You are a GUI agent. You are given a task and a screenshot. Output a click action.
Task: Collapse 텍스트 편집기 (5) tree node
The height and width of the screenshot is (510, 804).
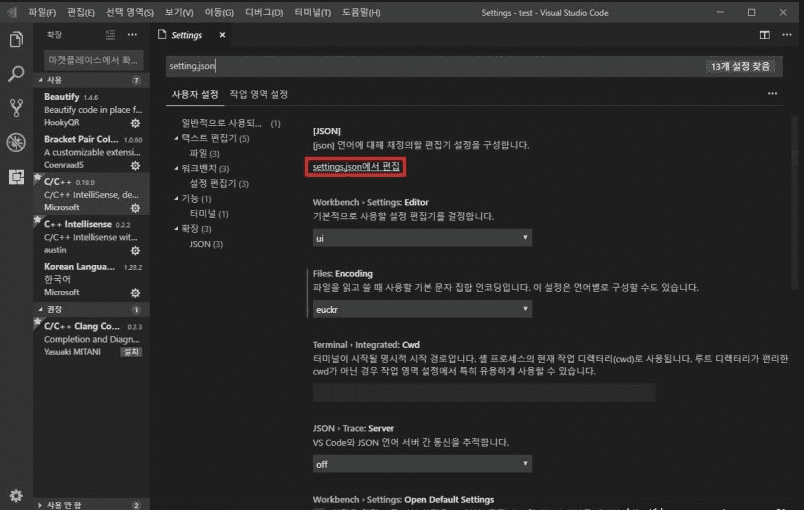coord(176,138)
